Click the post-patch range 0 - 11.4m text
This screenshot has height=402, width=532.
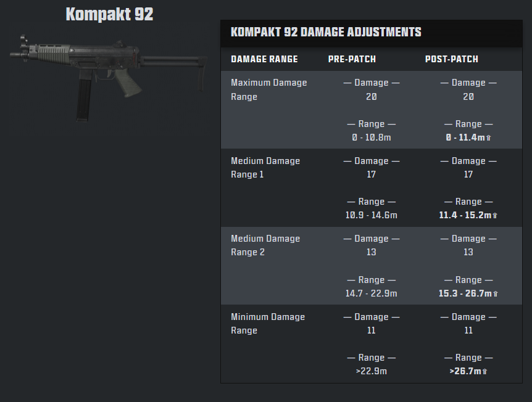pos(465,137)
